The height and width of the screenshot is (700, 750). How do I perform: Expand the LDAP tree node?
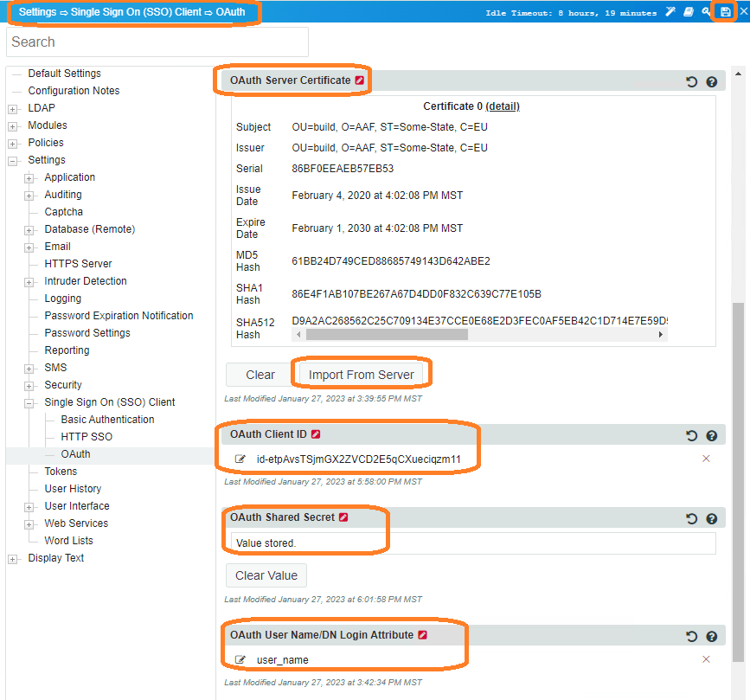point(12,107)
